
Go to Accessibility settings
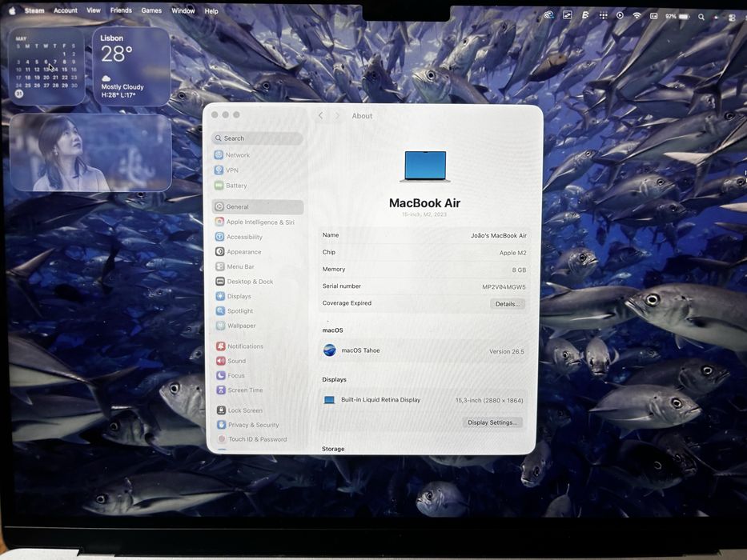click(x=239, y=237)
